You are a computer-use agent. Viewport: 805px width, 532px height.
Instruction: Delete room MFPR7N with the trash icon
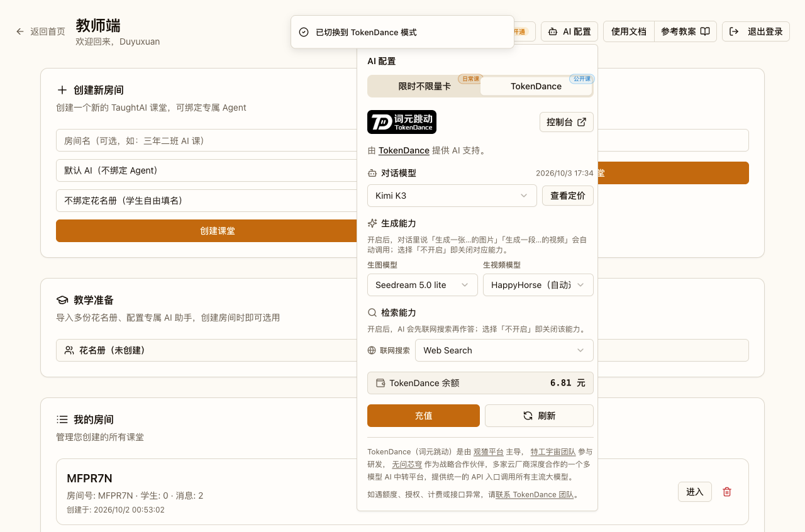point(727,492)
